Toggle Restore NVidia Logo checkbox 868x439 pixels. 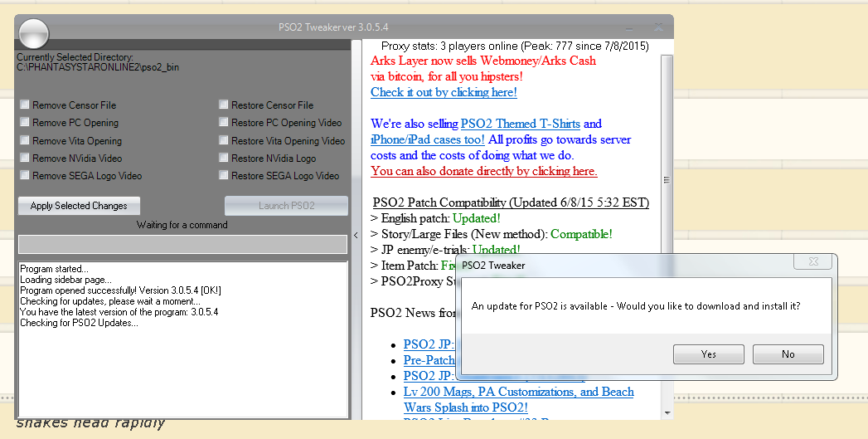(x=223, y=158)
